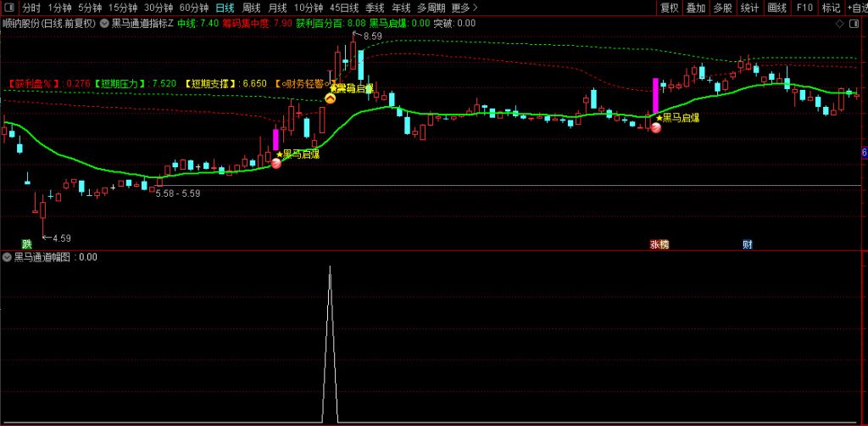
Task: Click the white spike peak in 黑马通道幅图
Action: coord(331,267)
